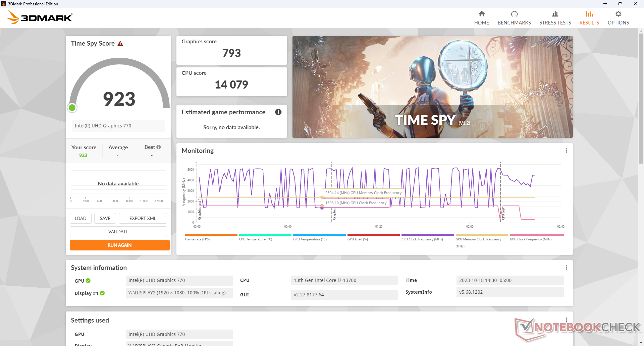Select the Time value 2023-10-18 14:30 -05:00
Viewport: 644px width, 346px height.
coord(510,280)
